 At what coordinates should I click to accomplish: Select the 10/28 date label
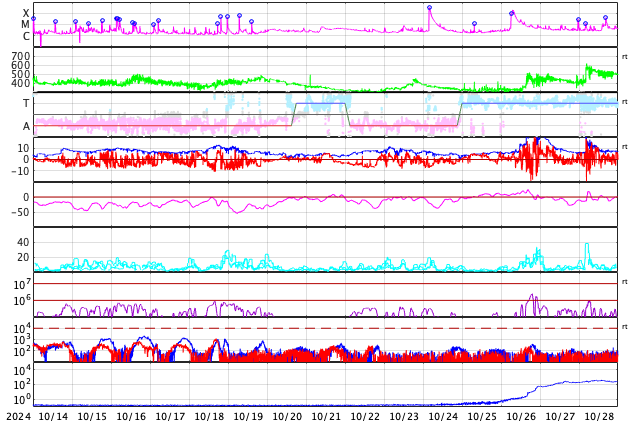599,416
